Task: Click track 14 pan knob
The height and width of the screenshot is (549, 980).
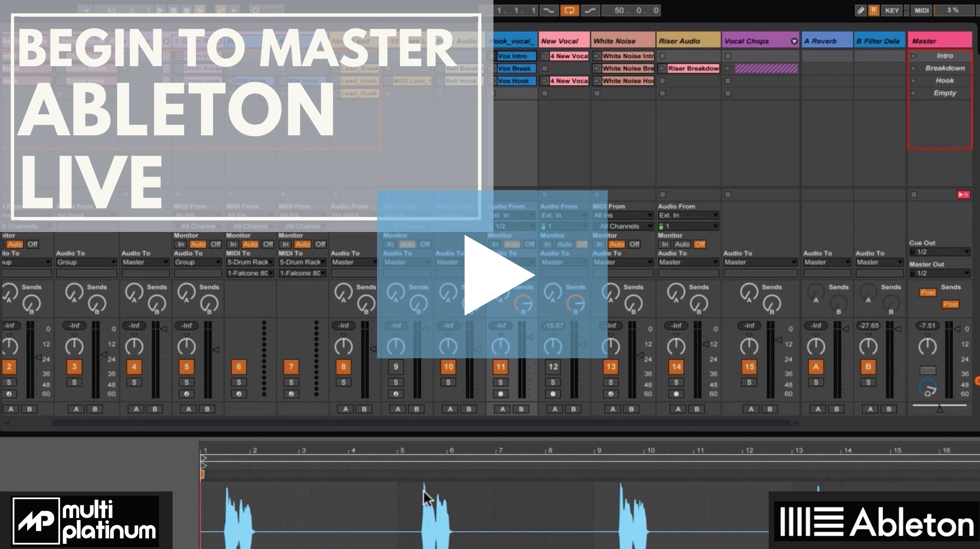Action: (676, 346)
